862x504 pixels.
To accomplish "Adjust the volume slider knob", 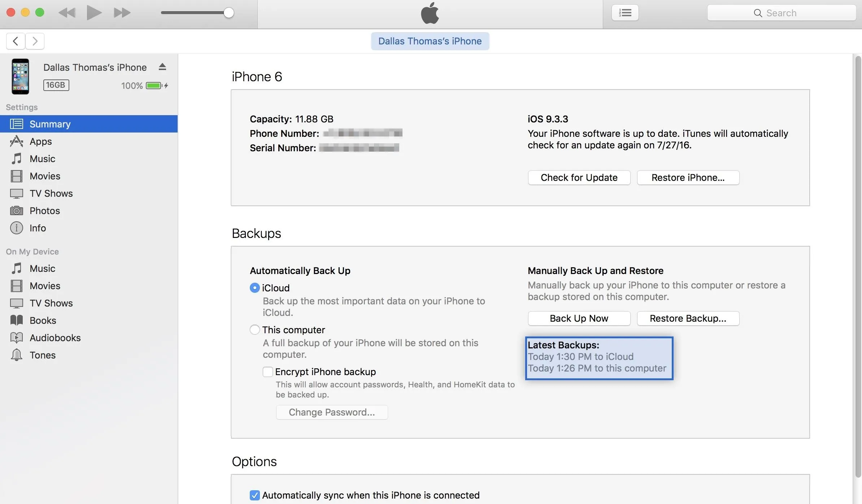I will click(228, 13).
